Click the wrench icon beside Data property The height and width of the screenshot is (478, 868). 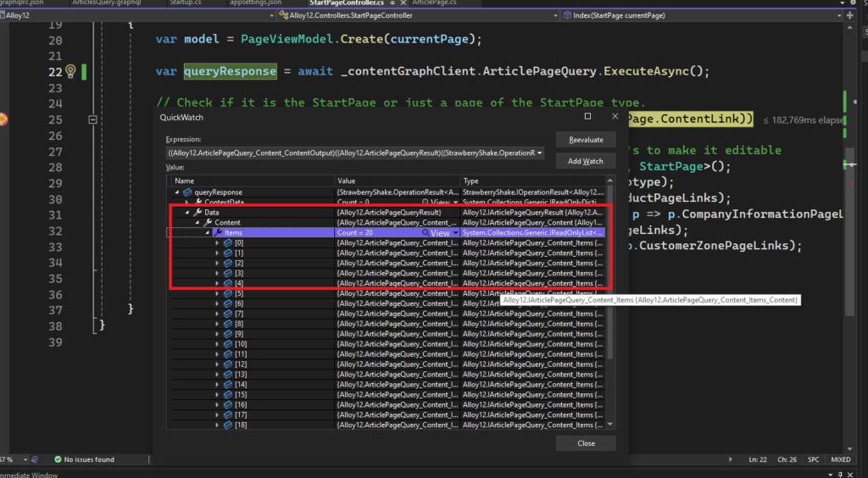pyautogui.click(x=198, y=212)
